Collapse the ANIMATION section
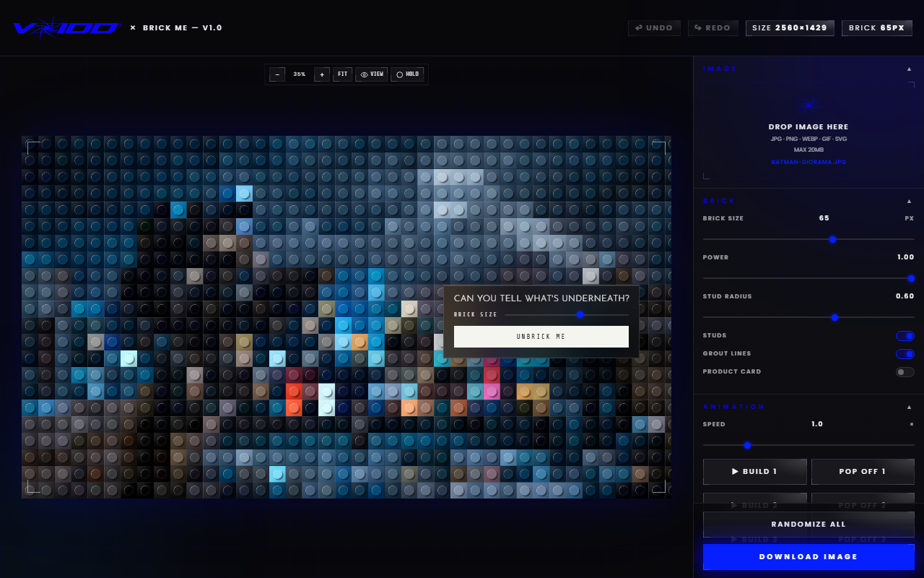Screen dimensions: 924x578 pos(910,407)
